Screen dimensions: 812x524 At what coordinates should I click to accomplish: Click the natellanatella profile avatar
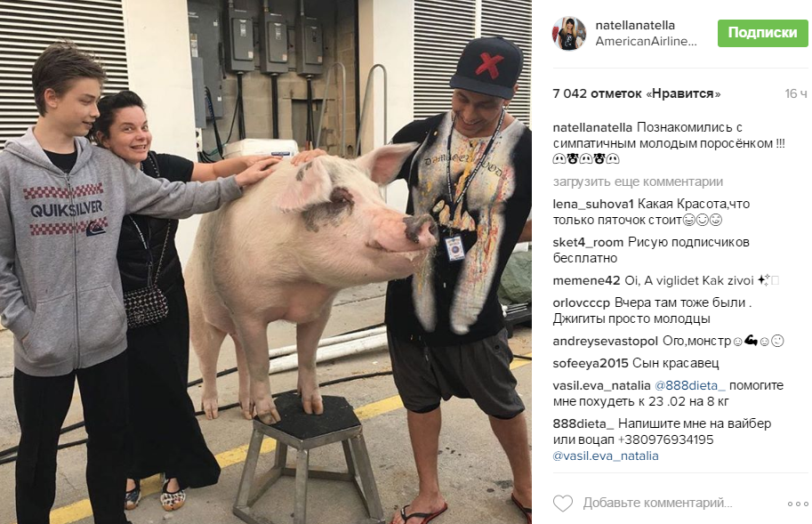tap(569, 33)
